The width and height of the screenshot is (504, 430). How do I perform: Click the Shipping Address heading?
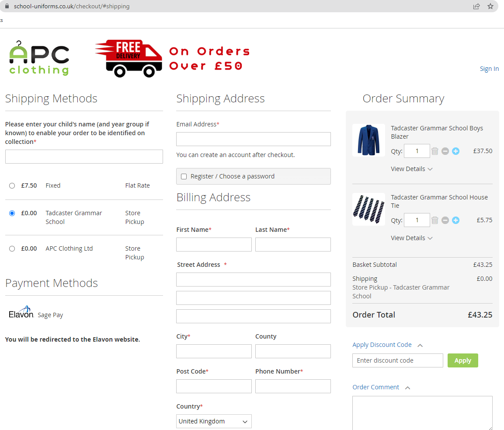click(x=220, y=99)
